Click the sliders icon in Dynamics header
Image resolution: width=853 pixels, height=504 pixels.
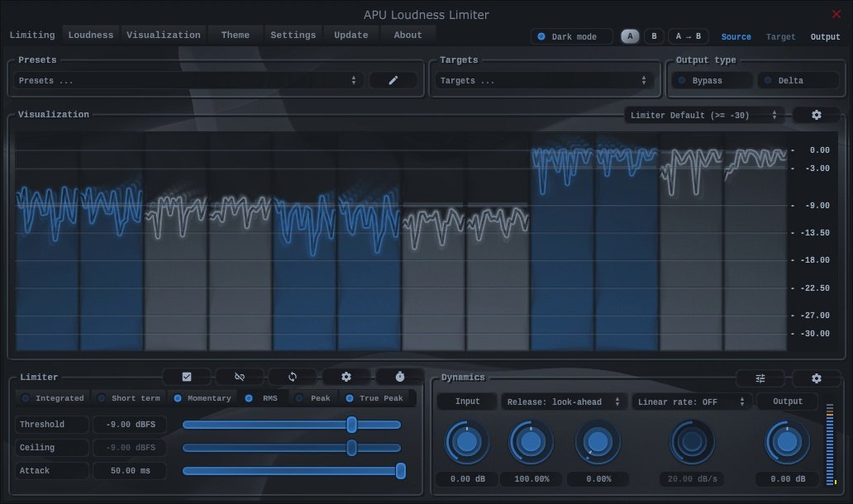[x=760, y=378]
